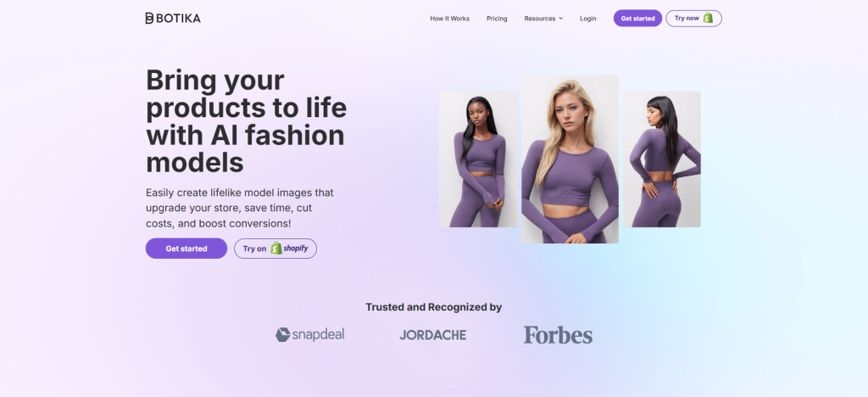Click Try on Shopify button
Screen dimensions: 868x397
point(275,249)
